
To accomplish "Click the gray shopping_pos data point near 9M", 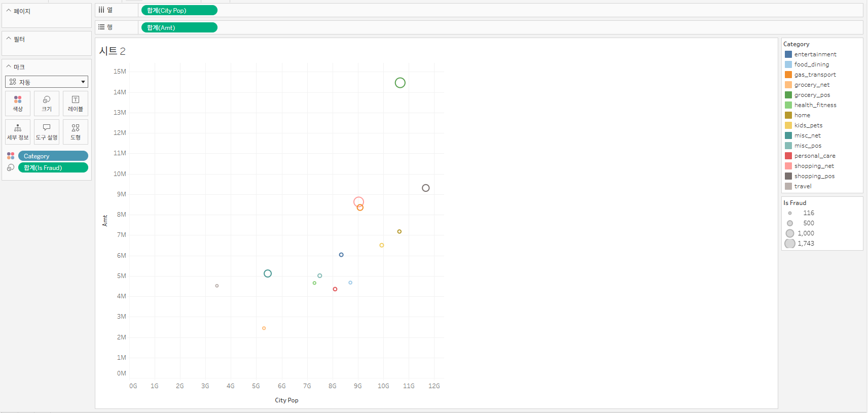I will 426,188.
